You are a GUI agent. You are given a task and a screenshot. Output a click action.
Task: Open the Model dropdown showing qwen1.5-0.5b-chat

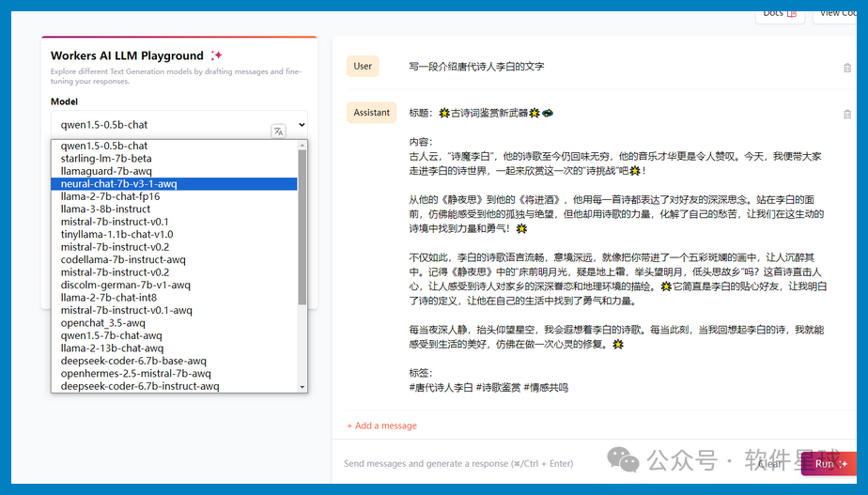178,125
